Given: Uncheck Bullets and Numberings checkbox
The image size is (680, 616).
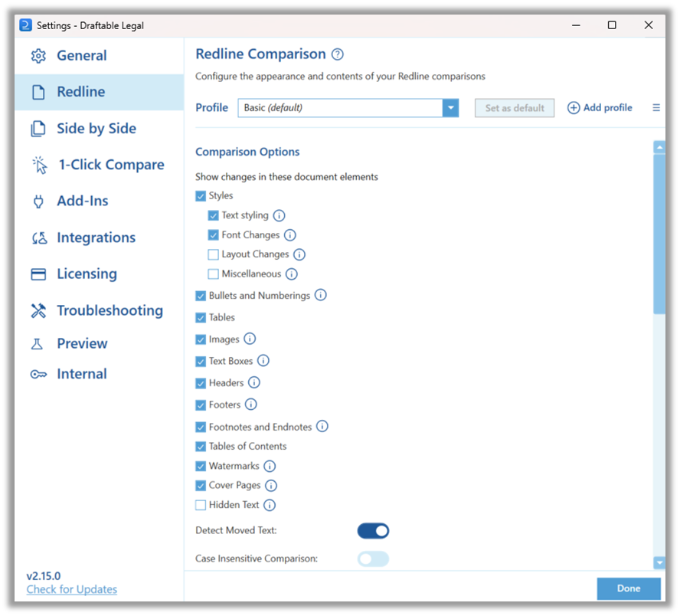Looking at the screenshot, I should (x=201, y=296).
